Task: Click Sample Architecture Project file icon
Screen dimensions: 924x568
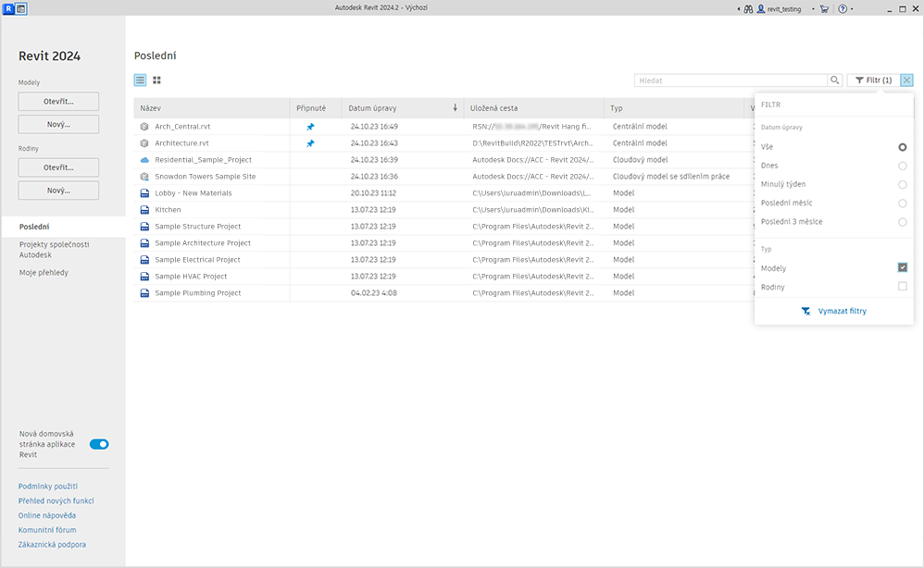Action: pyautogui.click(x=144, y=243)
